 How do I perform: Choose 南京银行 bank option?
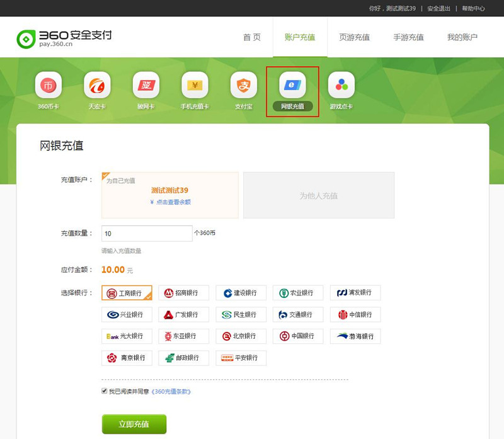(127, 358)
